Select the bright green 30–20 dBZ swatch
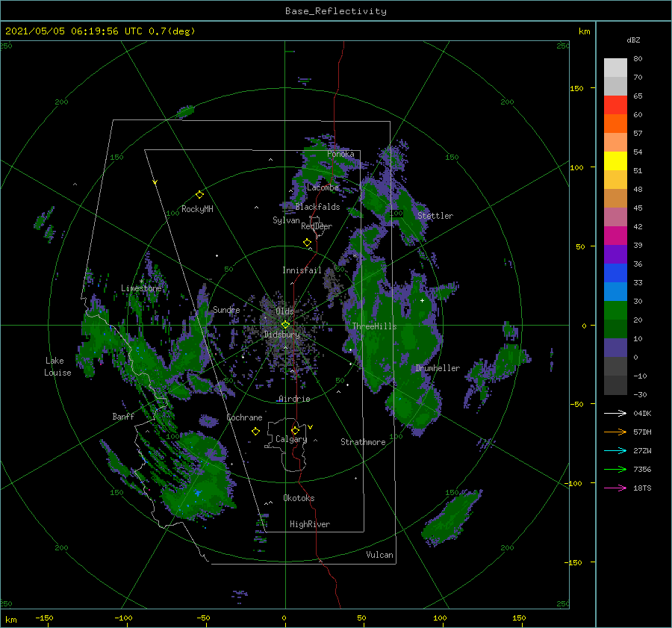The image size is (672, 628). (615, 311)
